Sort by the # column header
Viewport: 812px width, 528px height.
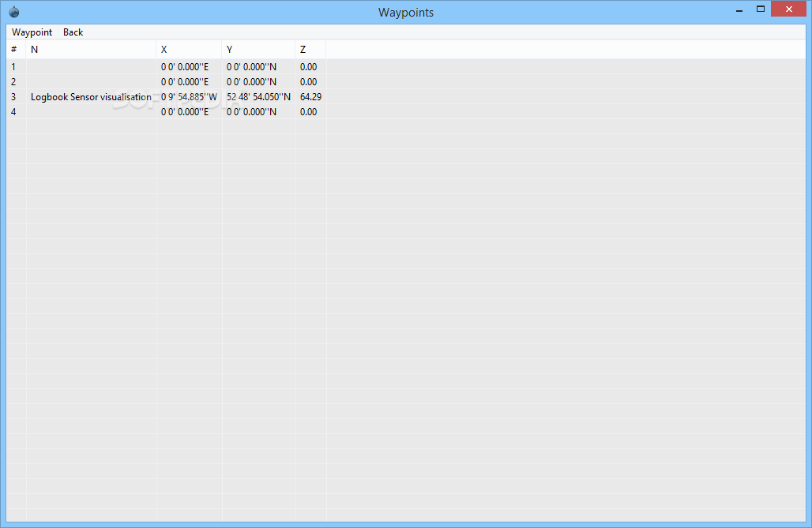pos(16,50)
